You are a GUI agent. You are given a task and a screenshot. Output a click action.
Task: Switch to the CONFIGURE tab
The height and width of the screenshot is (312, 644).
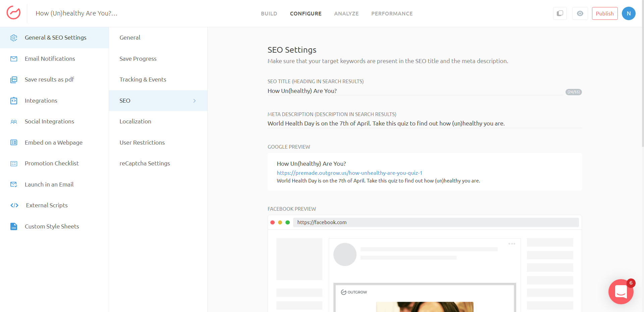coord(306,13)
